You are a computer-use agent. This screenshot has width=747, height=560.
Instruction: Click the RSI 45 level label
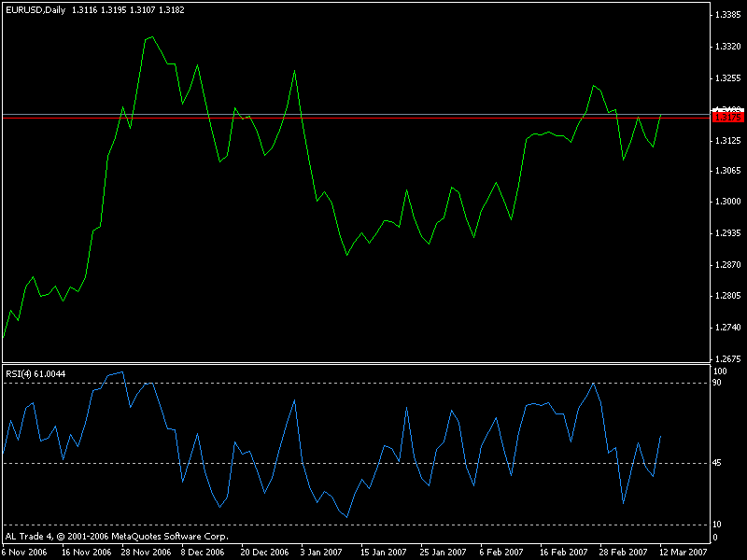[717, 463]
